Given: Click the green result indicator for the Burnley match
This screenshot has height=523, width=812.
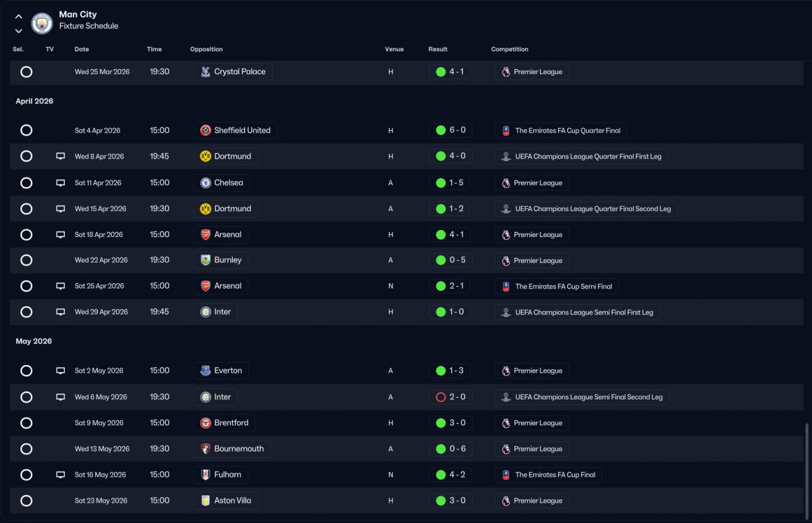Looking at the screenshot, I should pos(441,261).
